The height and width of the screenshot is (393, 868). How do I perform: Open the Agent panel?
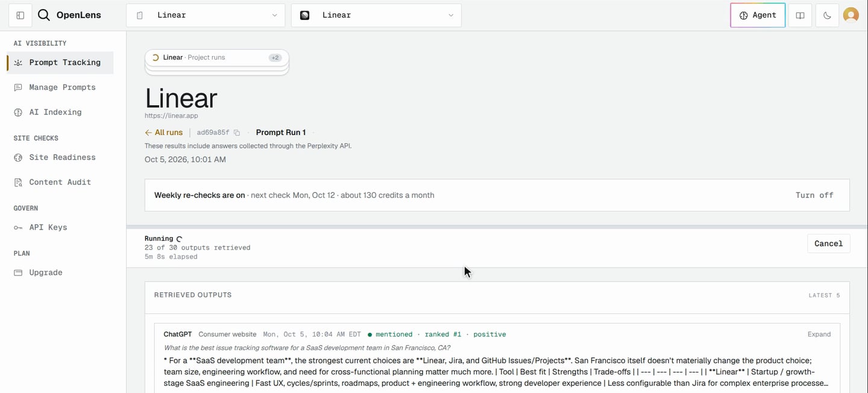pos(758,16)
